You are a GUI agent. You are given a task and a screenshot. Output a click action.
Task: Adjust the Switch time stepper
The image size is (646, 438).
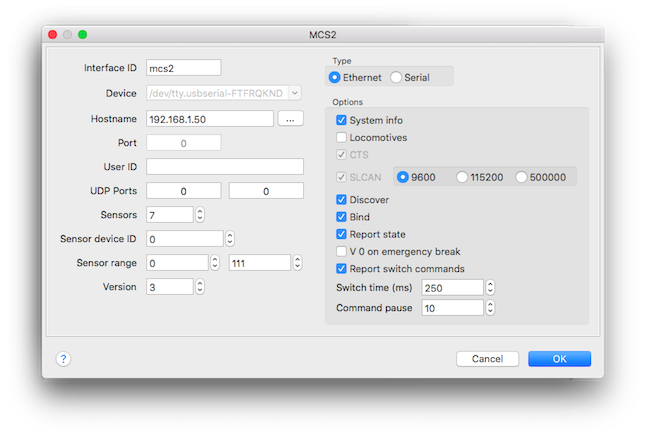[489, 287]
